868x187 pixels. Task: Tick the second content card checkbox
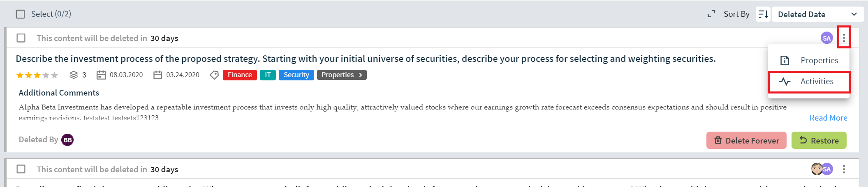tap(21, 169)
